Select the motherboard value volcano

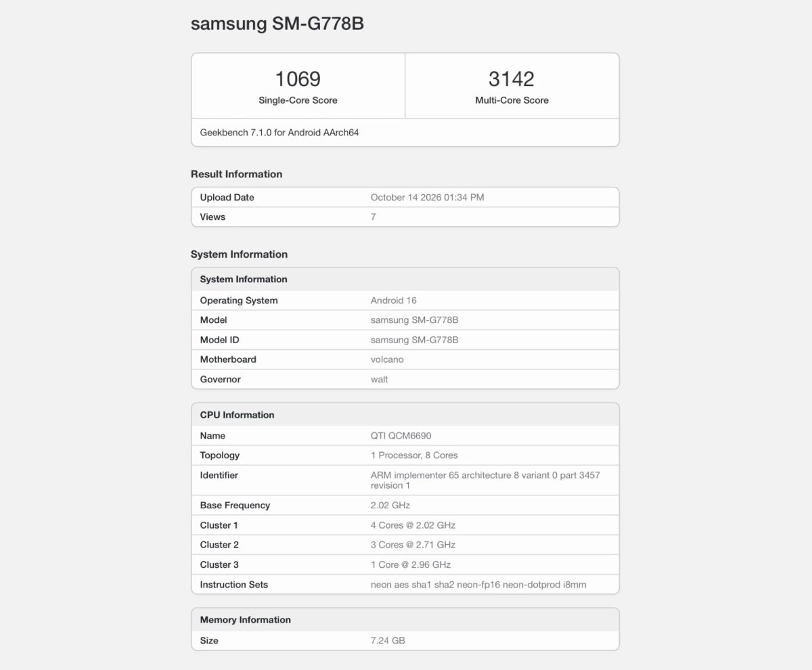[x=387, y=359]
